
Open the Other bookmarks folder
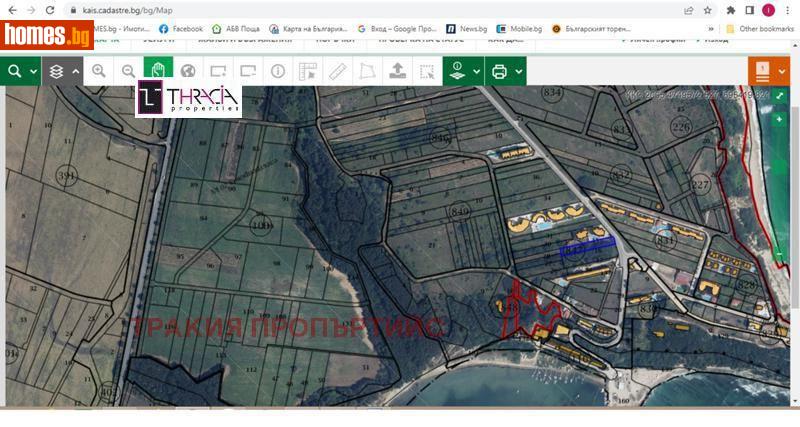[x=759, y=29]
